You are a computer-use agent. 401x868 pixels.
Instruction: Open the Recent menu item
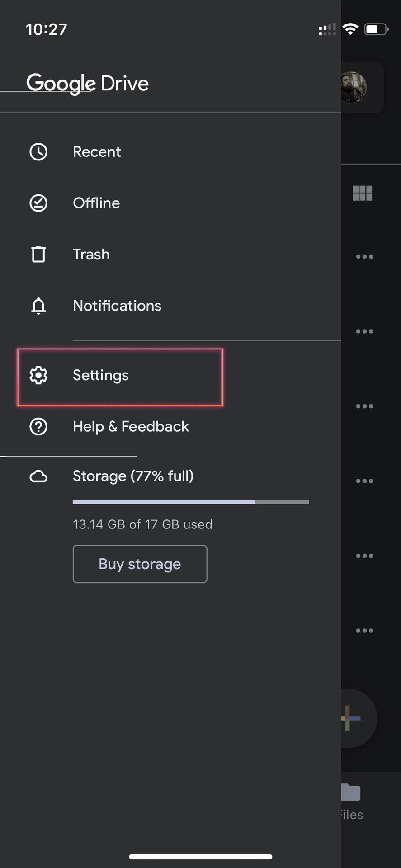[97, 152]
